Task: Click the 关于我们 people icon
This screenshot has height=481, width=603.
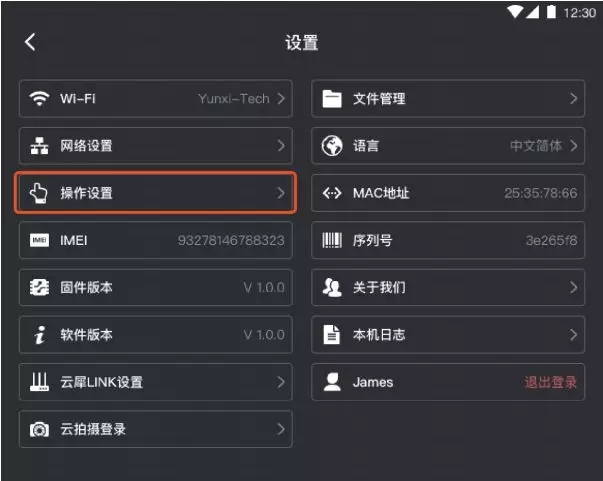Action: (331, 288)
